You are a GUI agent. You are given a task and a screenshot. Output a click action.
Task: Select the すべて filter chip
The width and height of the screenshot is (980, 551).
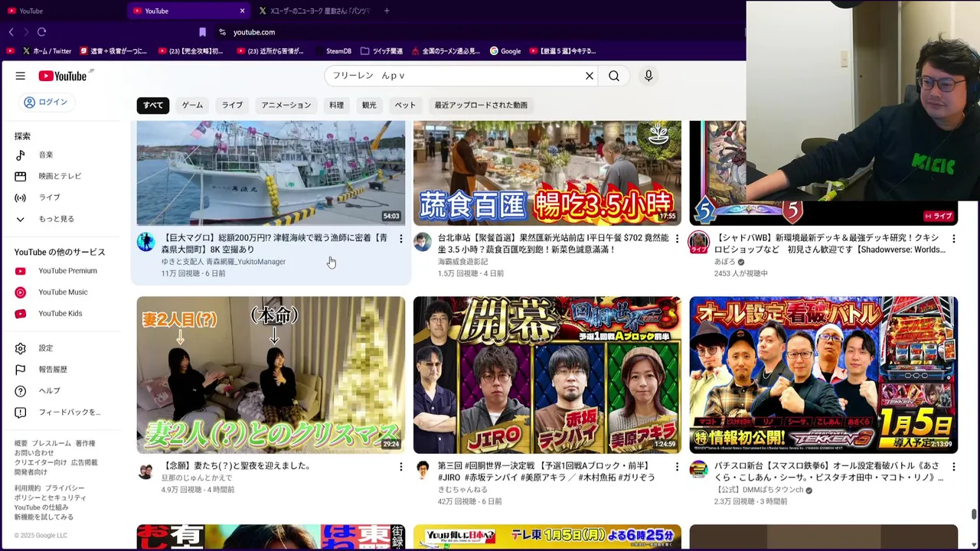153,105
